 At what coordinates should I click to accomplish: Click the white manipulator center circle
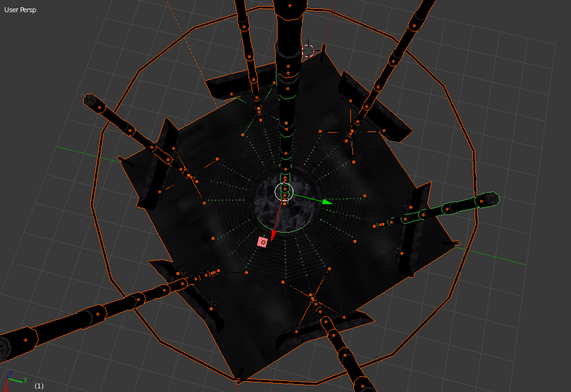(284, 192)
